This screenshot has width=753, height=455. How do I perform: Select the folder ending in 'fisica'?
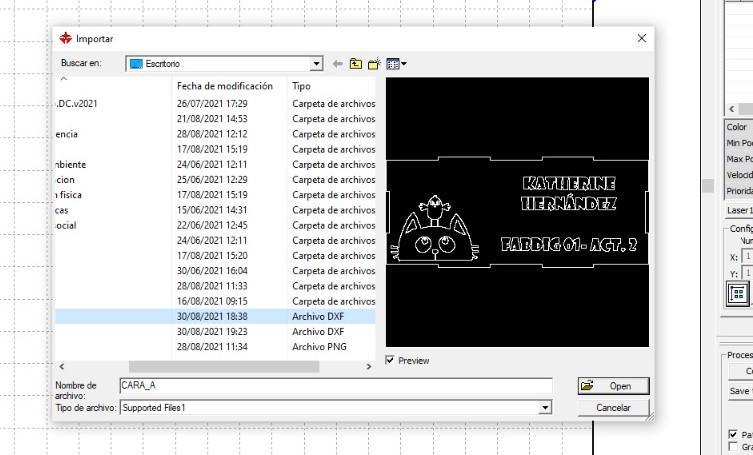215,195
